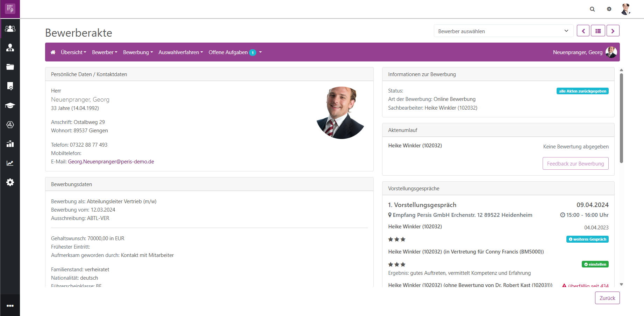Open the organization chart sidebar icon
644x316 pixels.
tap(10, 48)
